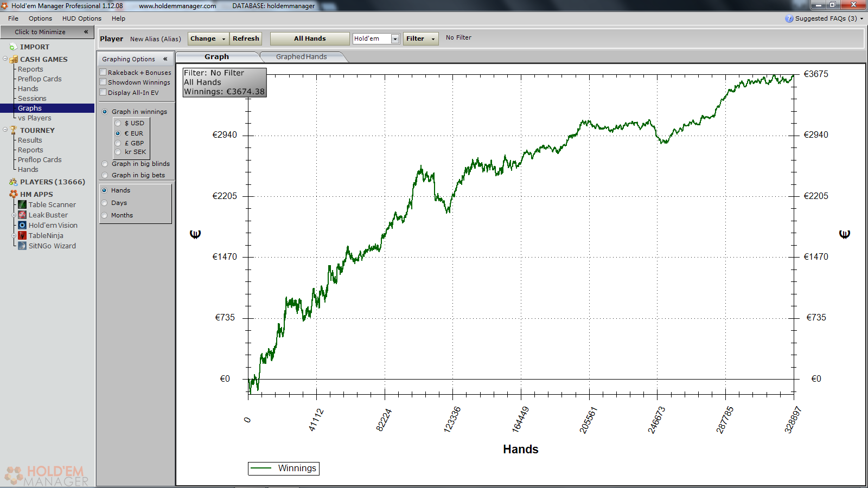868x488 pixels.
Task: Collapse the Tourney tree node
Action: 5,130
